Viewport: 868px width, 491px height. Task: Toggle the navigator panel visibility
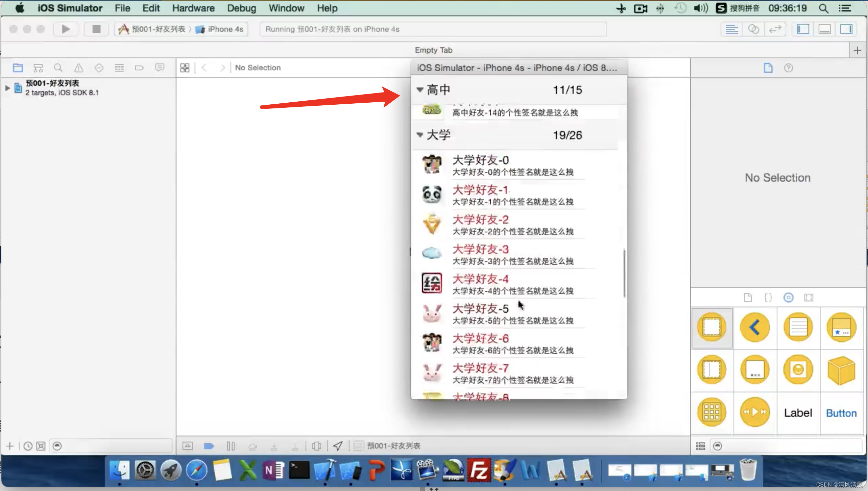pos(803,29)
